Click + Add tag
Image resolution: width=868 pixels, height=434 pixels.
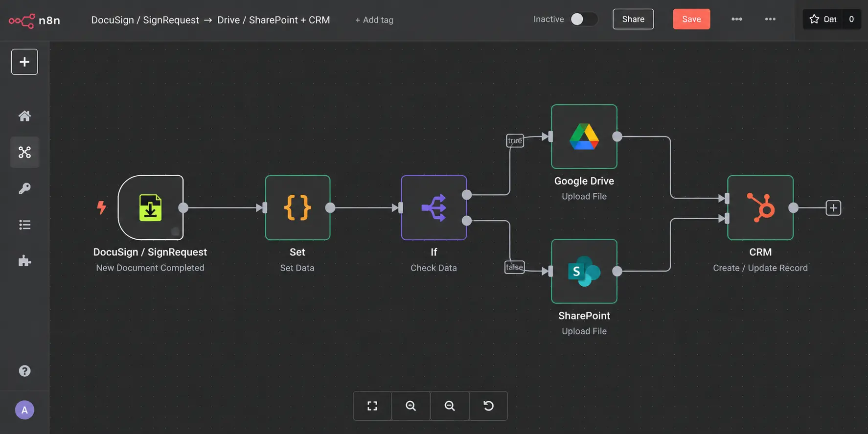(374, 20)
